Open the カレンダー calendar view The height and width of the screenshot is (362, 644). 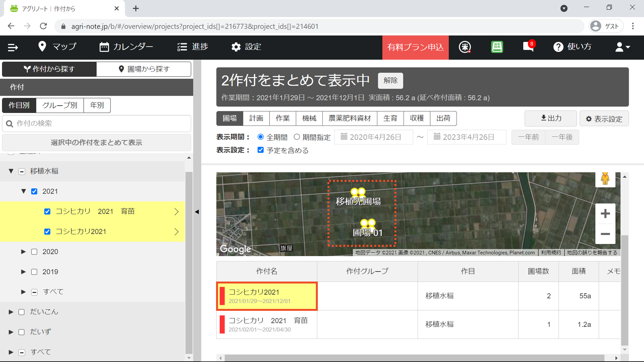(126, 47)
